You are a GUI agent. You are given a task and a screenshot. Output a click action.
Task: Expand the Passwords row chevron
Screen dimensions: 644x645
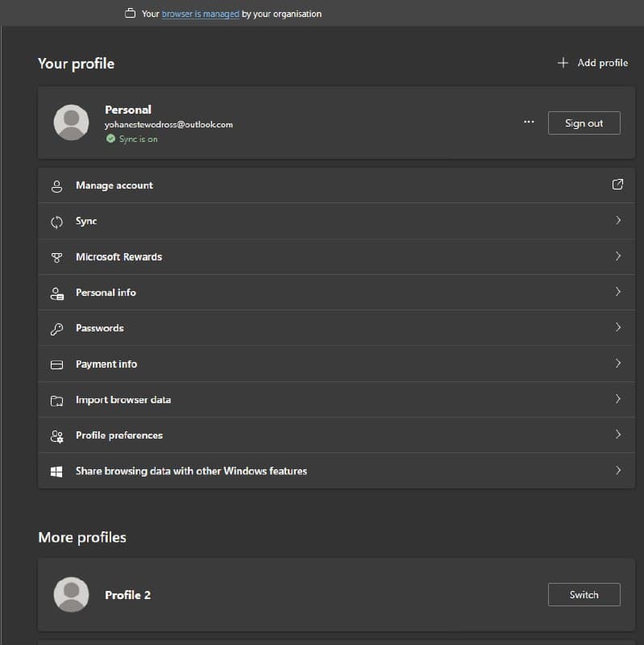[x=617, y=327]
